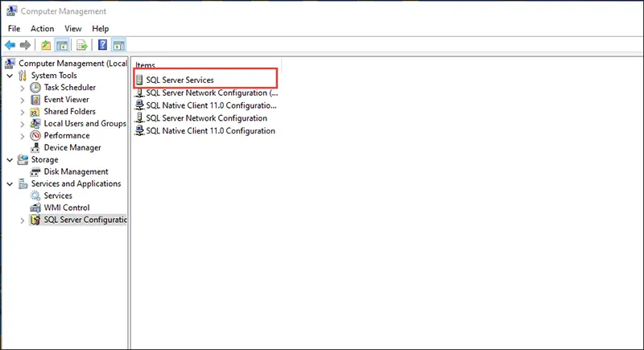
Task: Go forward with the gray right arrow
Action: [x=25, y=45]
